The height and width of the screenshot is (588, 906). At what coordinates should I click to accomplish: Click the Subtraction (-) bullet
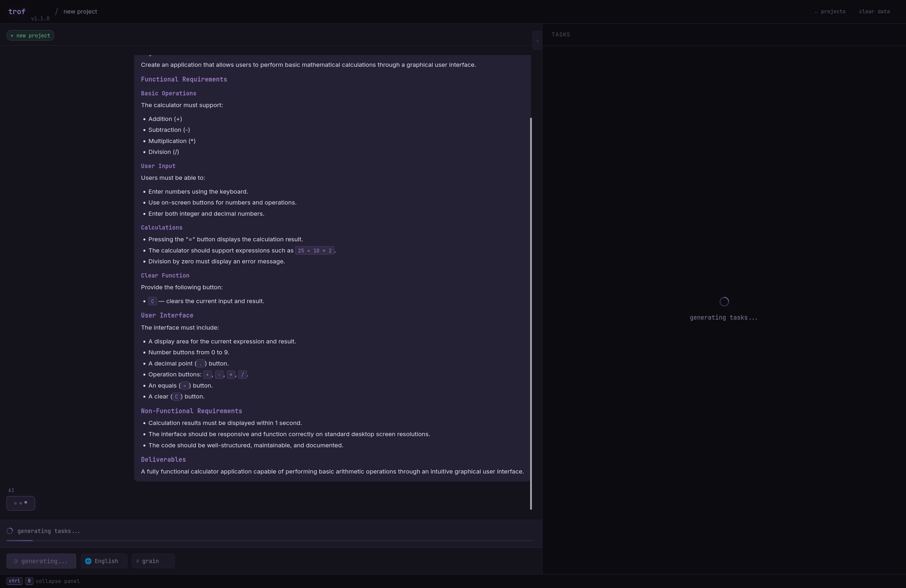[169, 130]
